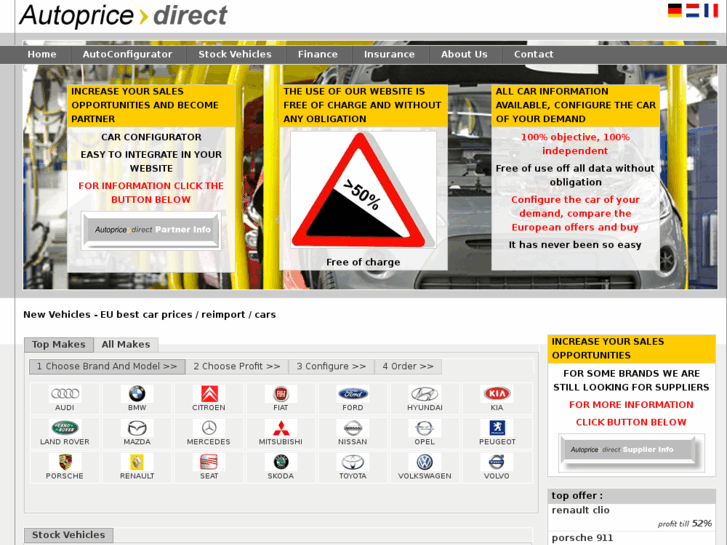
Task: Select the Opel brand logo
Action: (425, 428)
